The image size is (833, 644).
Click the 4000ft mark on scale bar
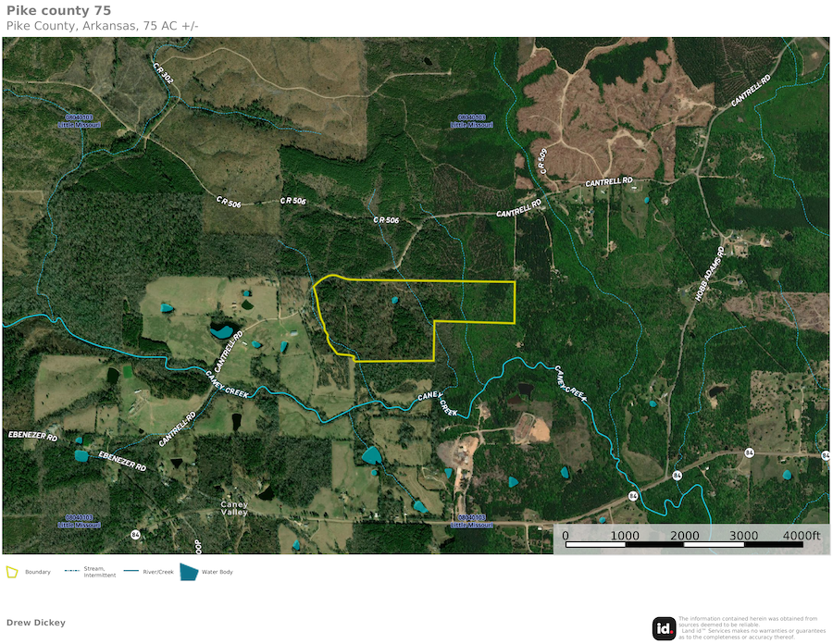(802, 536)
